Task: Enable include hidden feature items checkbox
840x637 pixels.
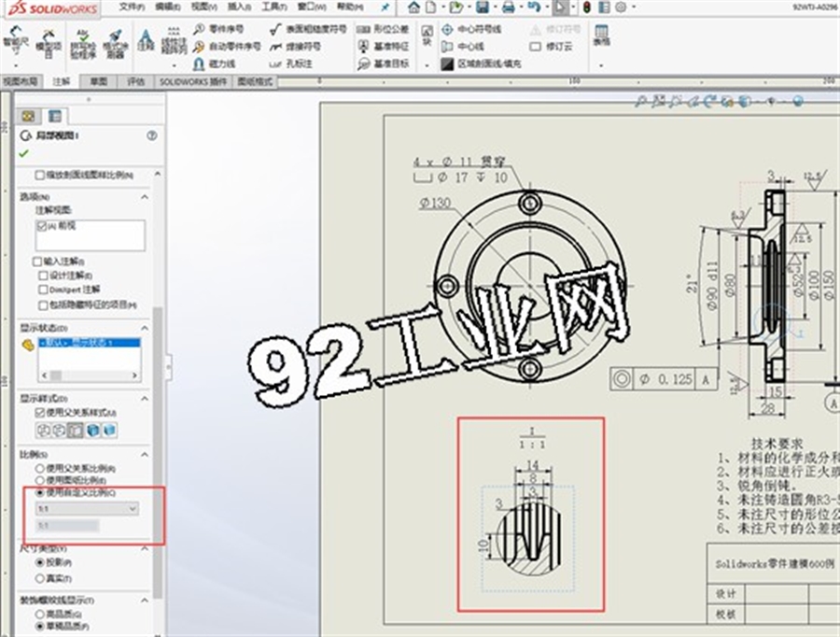Action: point(43,305)
